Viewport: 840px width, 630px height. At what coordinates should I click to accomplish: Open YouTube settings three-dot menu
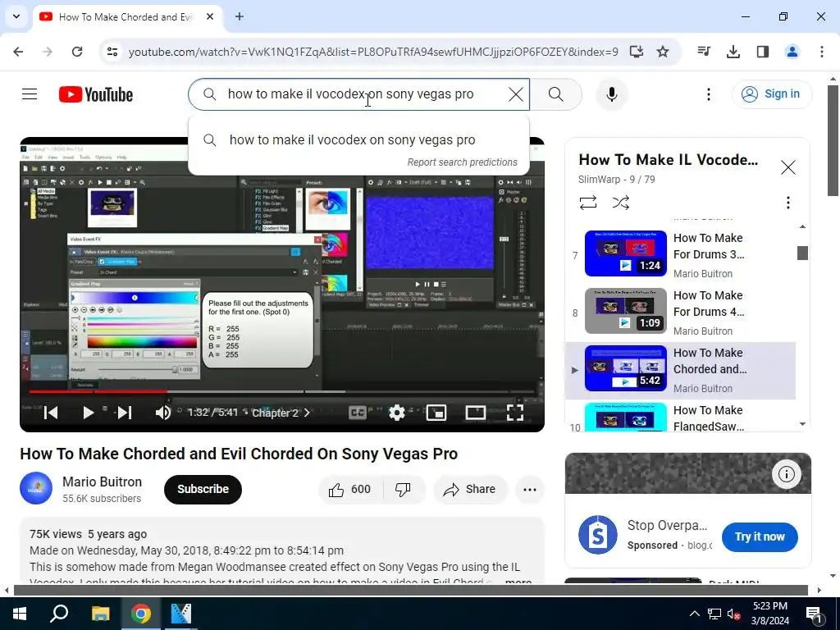[708, 94]
